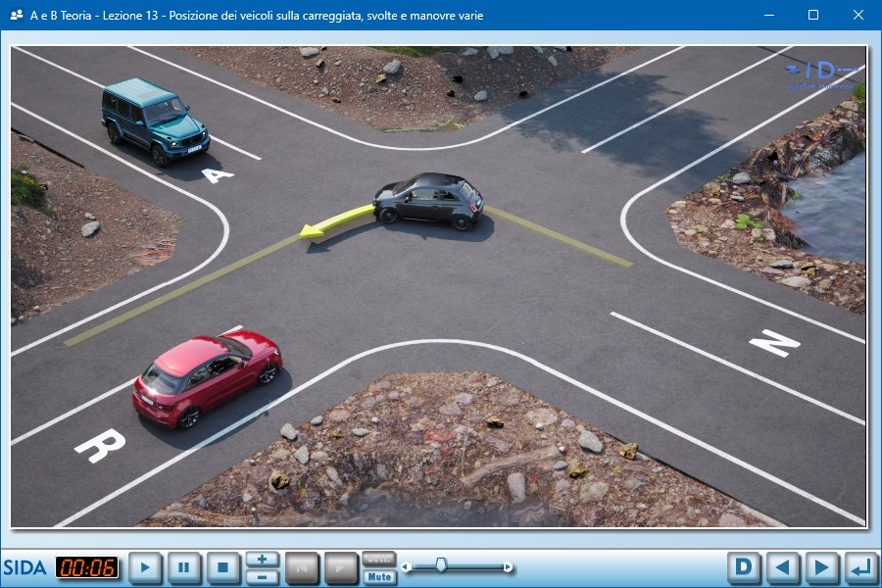Go to the previous slide arrow
This screenshot has width=882, height=588.
pyautogui.click(x=783, y=567)
